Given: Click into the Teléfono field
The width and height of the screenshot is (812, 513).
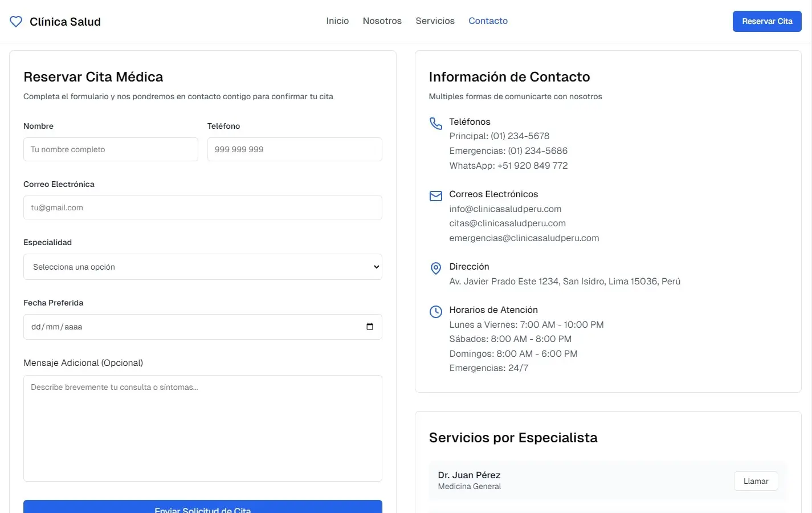Looking at the screenshot, I should [x=295, y=149].
